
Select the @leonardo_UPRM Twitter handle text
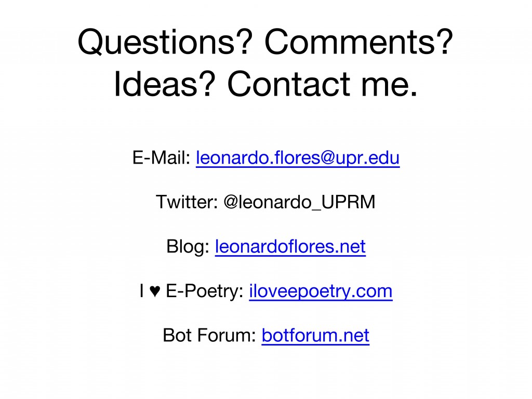[299, 202]
